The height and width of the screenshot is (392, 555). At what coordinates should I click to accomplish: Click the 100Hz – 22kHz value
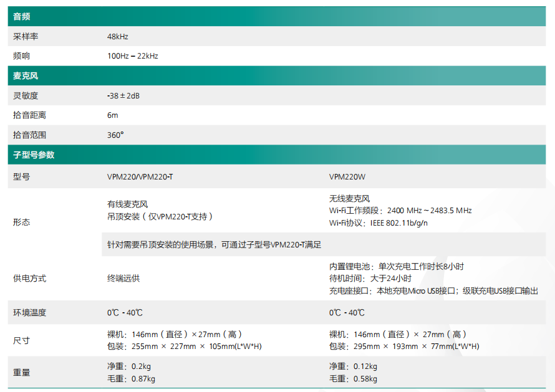[132, 56]
